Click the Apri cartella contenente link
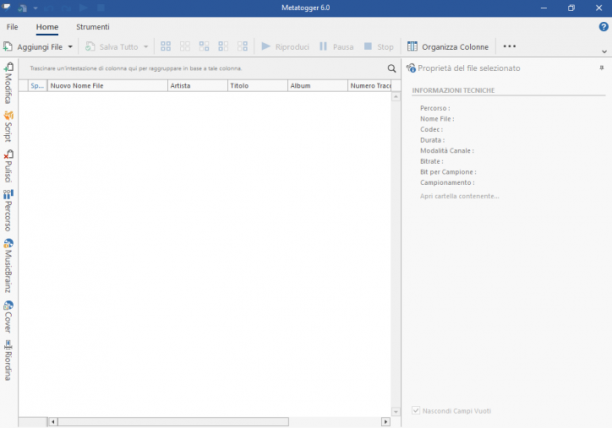The height and width of the screenshot is (428, 612). click(x=459, y=196)
